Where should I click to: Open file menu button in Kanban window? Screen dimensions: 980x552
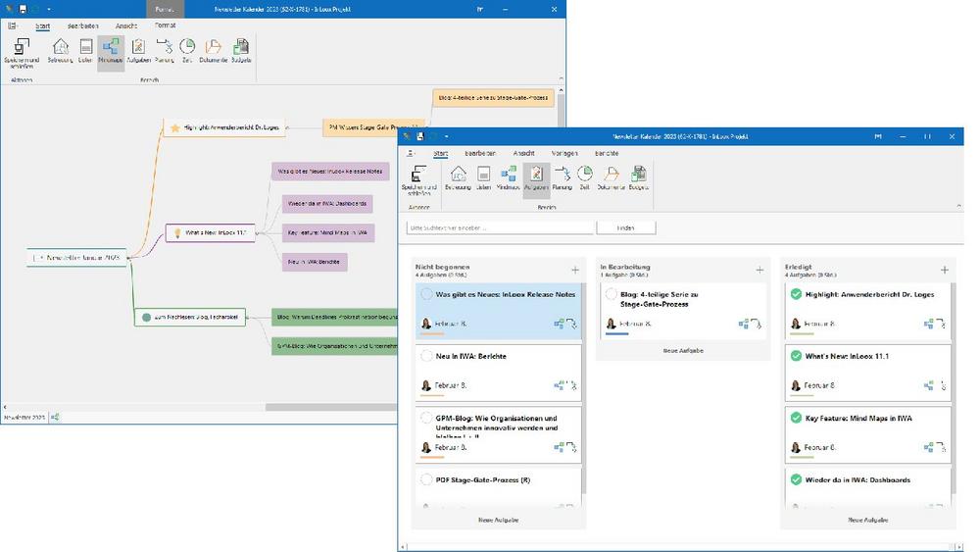point(410,153)
